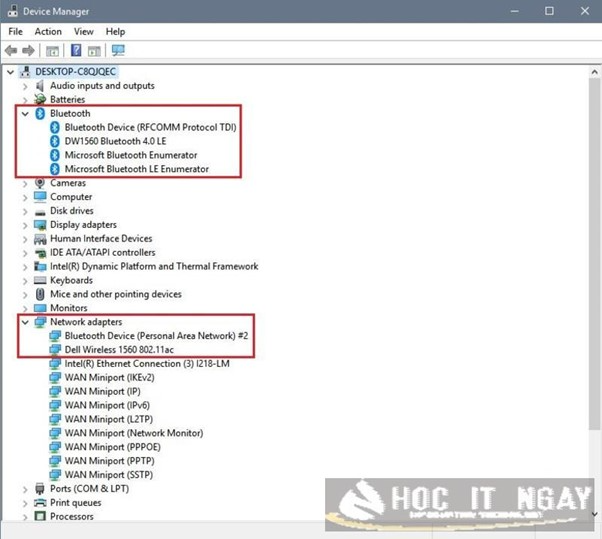
Task: Click the Back arrow toolbar icon
Action: pos(11,50)
